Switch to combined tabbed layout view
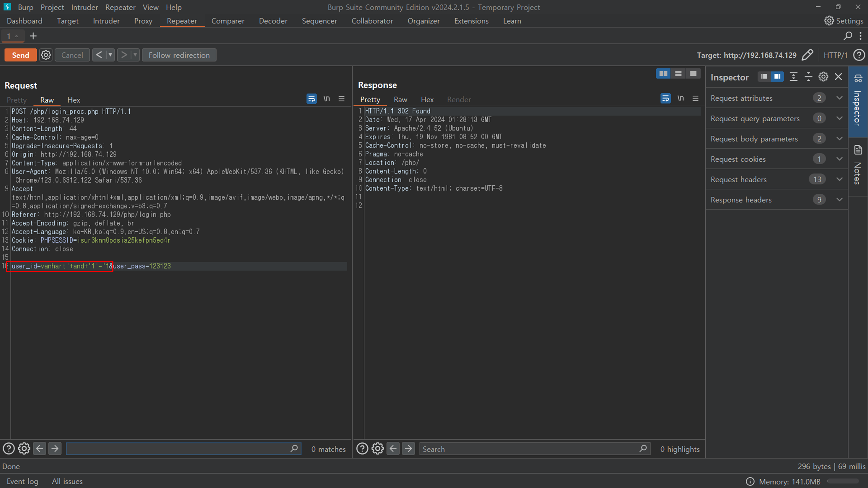This screenshot has height=488, width=868. click(693, 73)
